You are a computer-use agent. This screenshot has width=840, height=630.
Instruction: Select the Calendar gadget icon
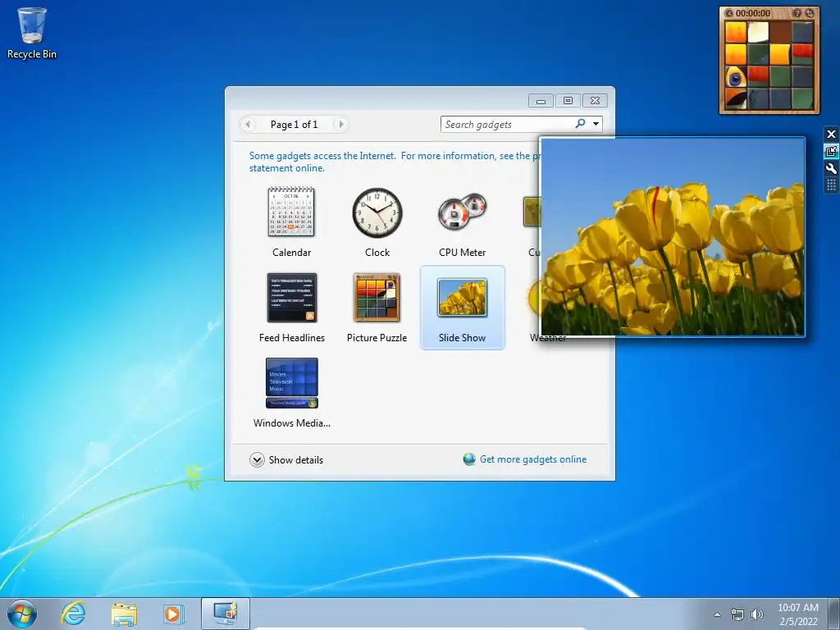[291, 212]
